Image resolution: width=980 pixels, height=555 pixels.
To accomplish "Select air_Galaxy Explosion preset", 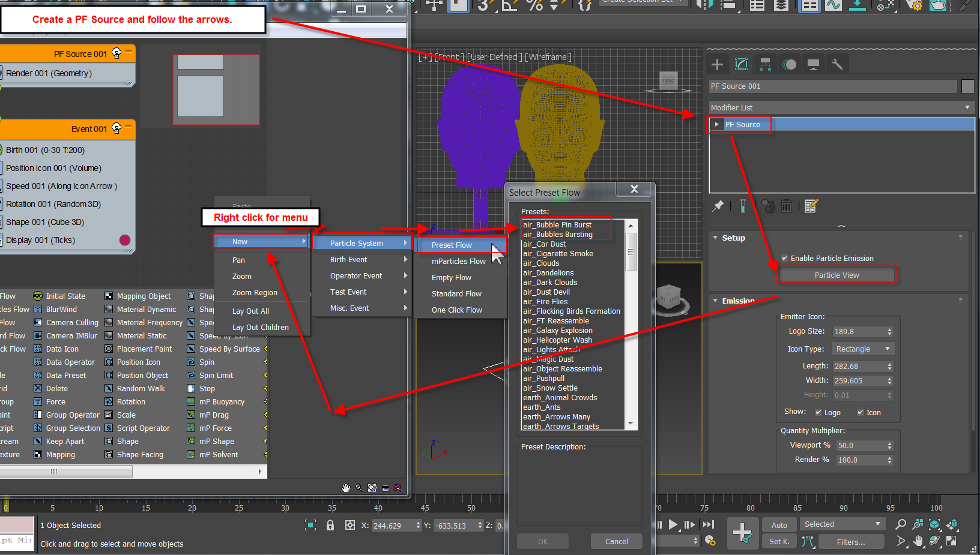I will coord(557,330).
